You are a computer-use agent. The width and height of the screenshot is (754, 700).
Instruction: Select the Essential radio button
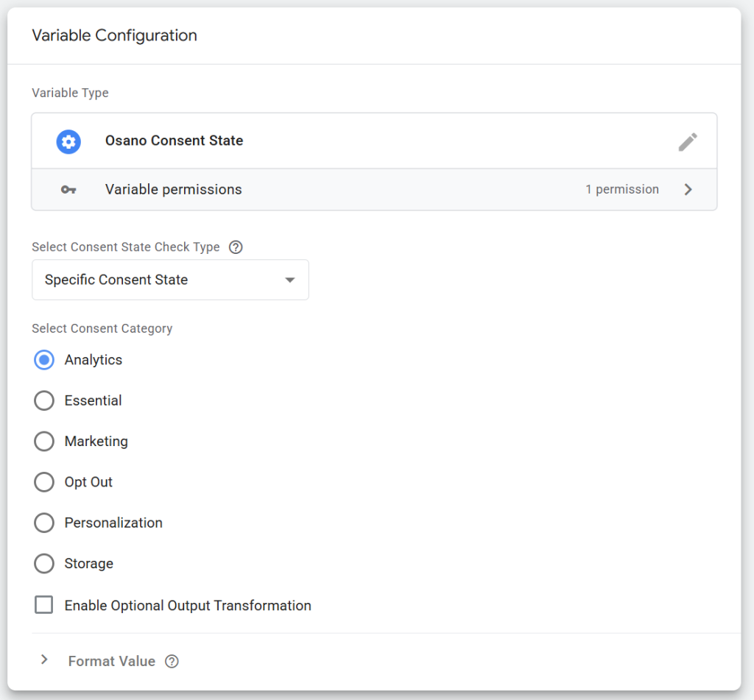tap(43, 400)
